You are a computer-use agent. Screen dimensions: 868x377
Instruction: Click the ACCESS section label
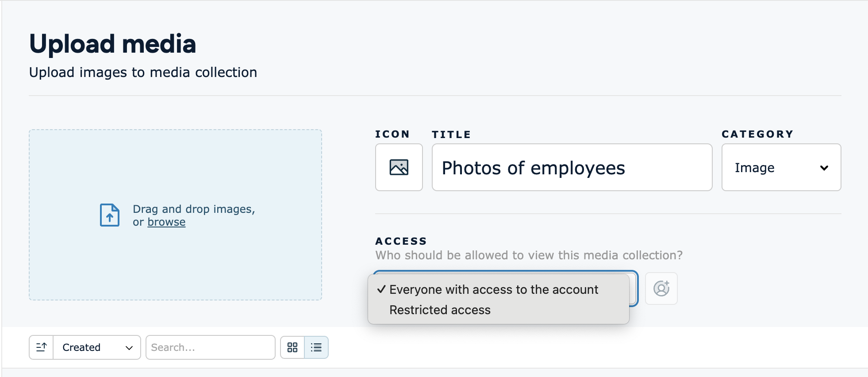[401, 241]
